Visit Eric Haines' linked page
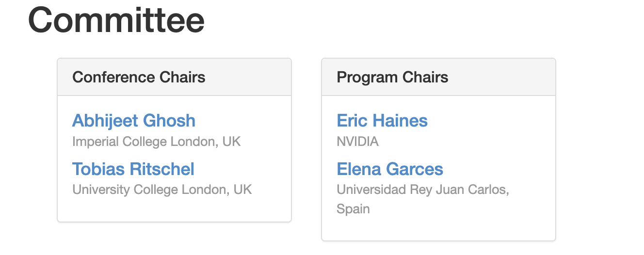The width and height of the screenshot is (644, 255). pos(382,121)
